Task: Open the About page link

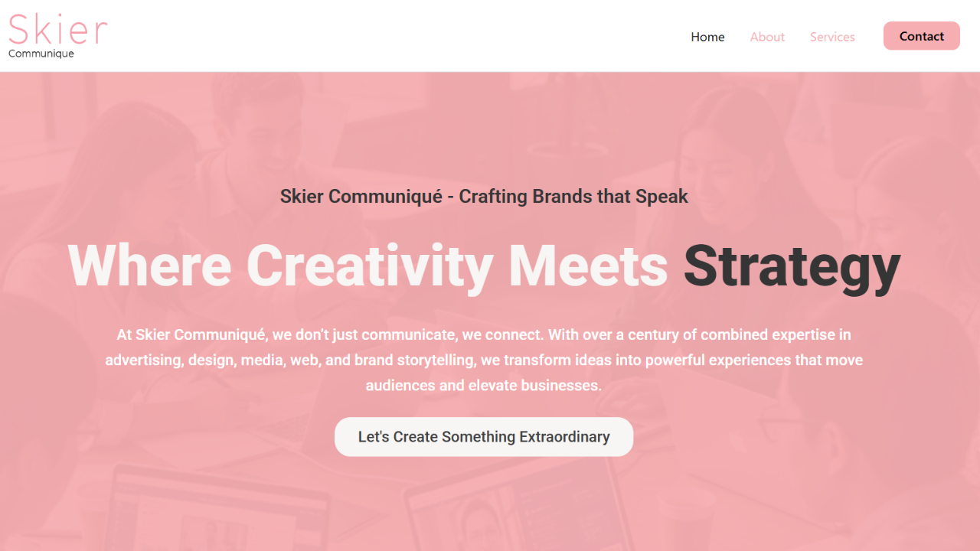Action: point(767,37)
